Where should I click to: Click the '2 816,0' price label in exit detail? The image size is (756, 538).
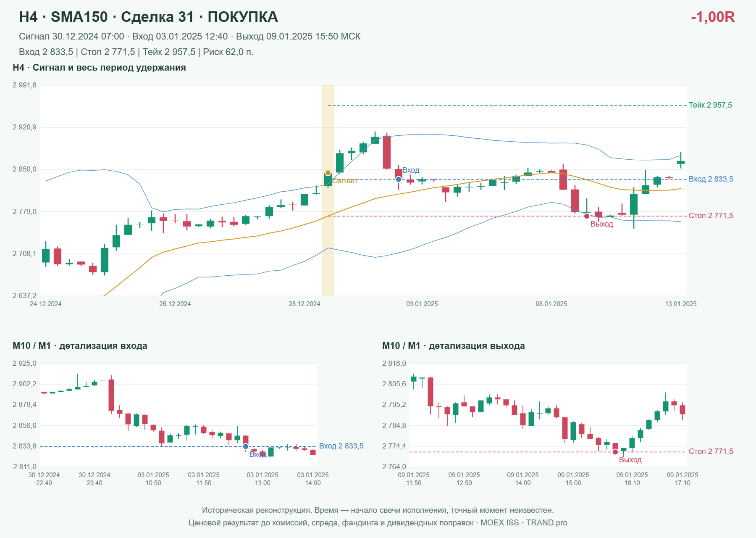click(394, 363)
